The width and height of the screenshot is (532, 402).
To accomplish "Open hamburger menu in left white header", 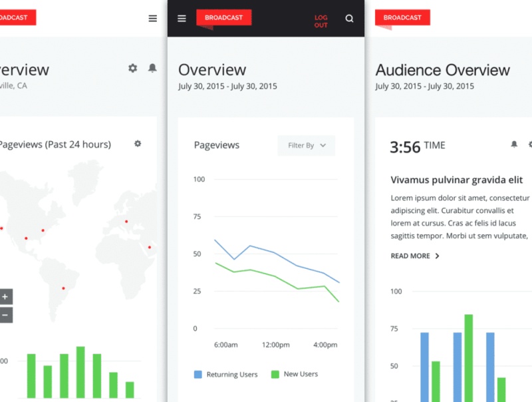I will click(x=153, y=19).
